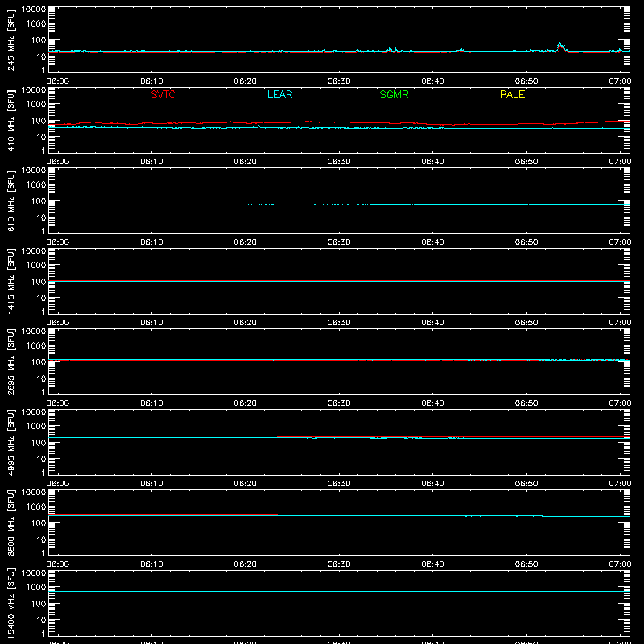Click the red SVTO station label
Screen dimensions: 644x644
[163, 94]
